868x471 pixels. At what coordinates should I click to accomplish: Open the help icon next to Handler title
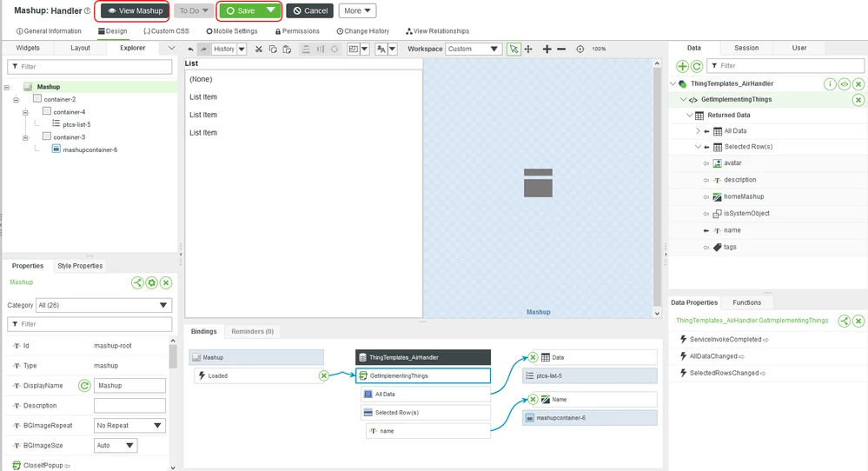click(87, 10)
